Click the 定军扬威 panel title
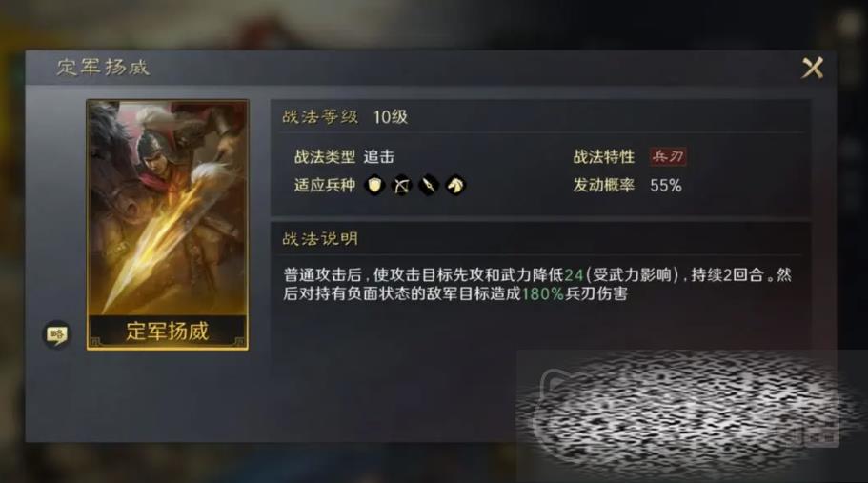Viewport: 868px width, 483px height. [103, 67]
